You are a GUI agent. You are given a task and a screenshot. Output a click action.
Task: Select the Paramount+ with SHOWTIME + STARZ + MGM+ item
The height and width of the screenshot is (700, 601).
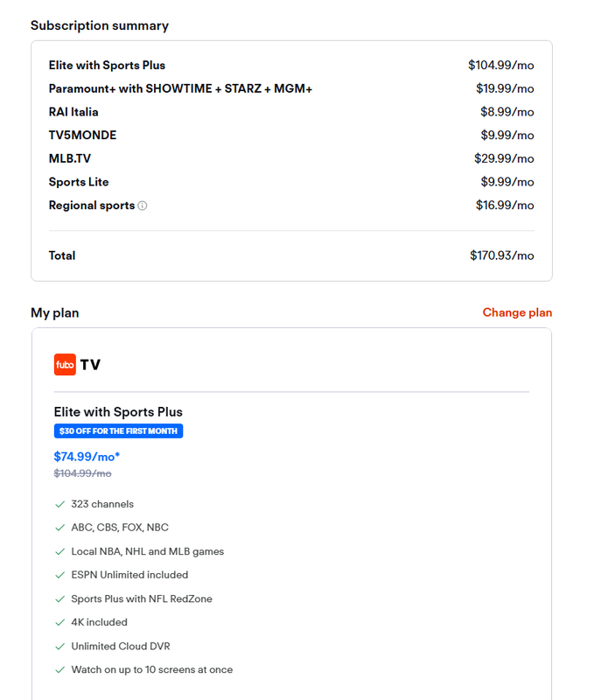tap(180, 88)
